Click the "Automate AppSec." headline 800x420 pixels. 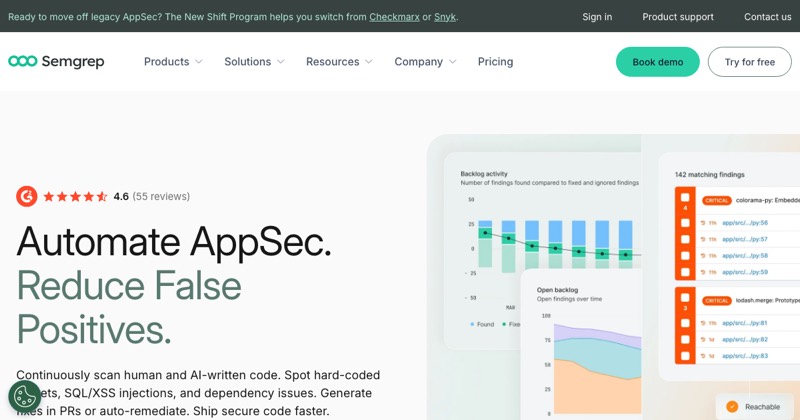(174, 241)
